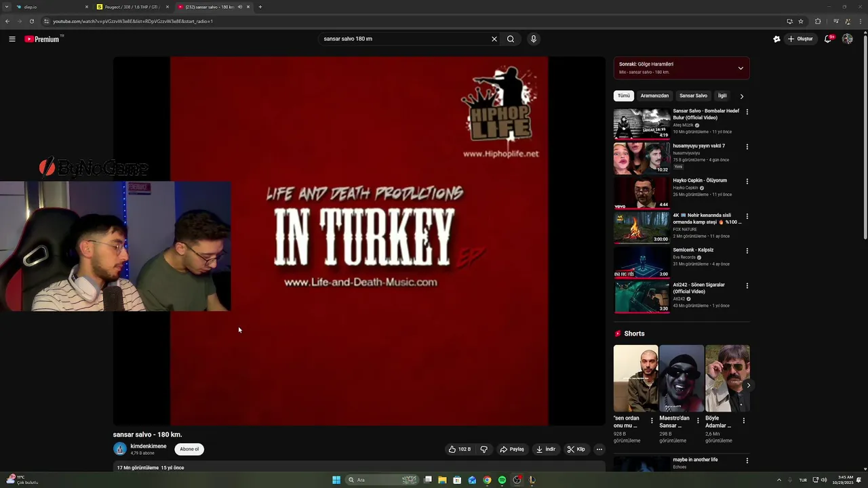Show next Shorts with arrow
Viewport: 868px width, 488px height.
[x=748, y=385]
